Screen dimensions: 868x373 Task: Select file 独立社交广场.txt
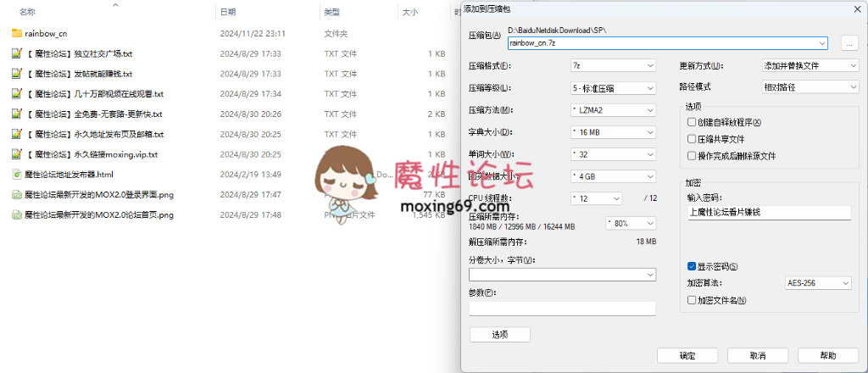tap(79, 53)
